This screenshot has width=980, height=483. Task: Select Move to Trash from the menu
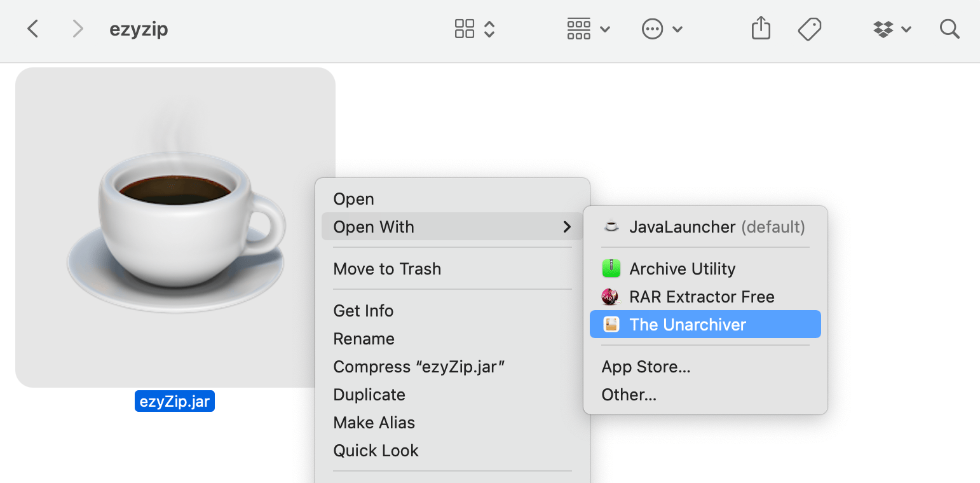tap(387, 268)
